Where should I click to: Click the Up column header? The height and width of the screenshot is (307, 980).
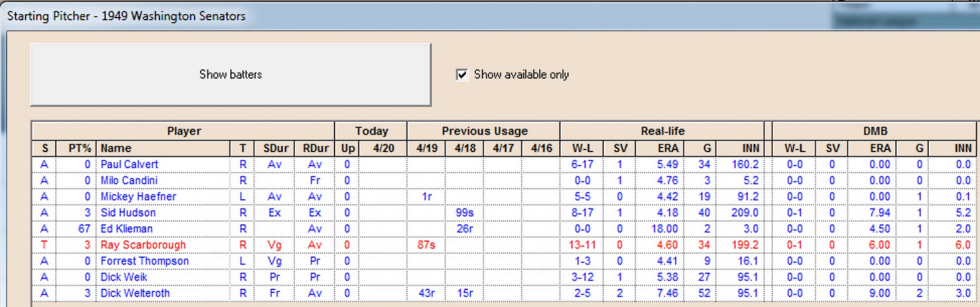click(347, 148)
